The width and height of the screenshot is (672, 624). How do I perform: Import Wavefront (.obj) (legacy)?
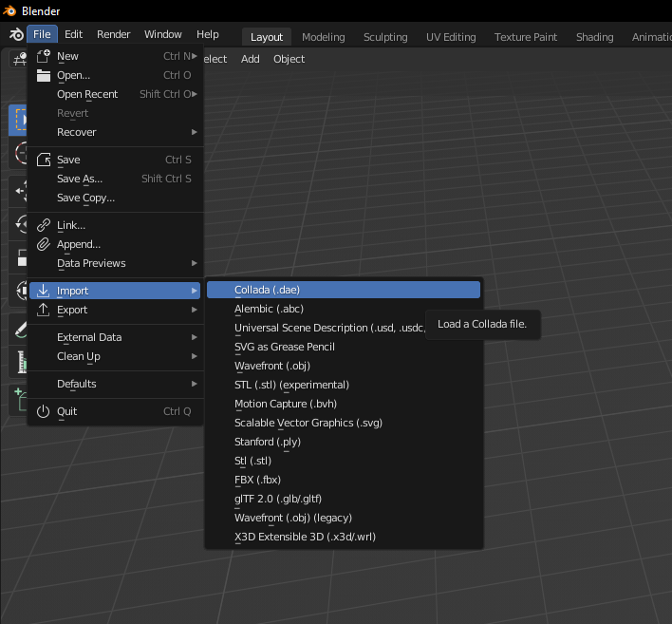(x=344, y=518)
